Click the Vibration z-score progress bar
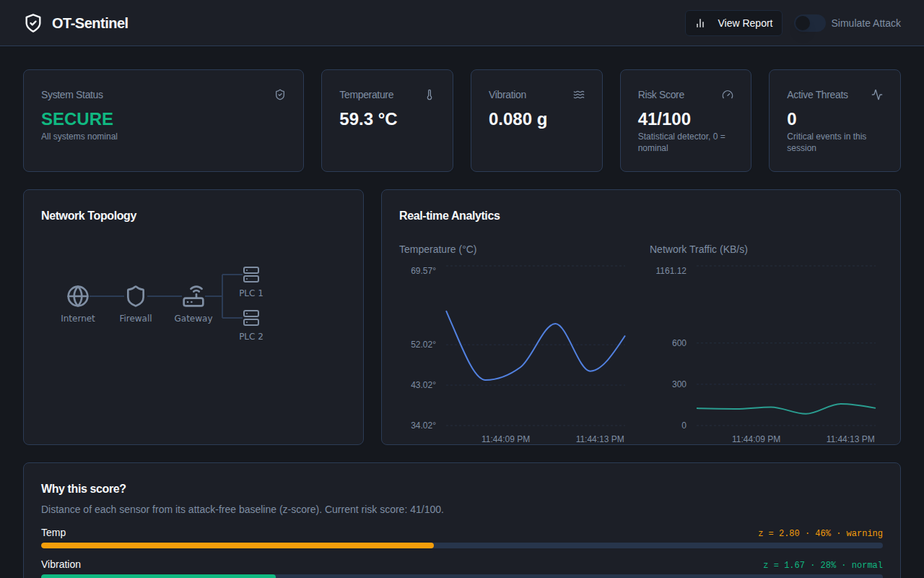The width and height of the screenshot is (924, 578). coord(462,576)
